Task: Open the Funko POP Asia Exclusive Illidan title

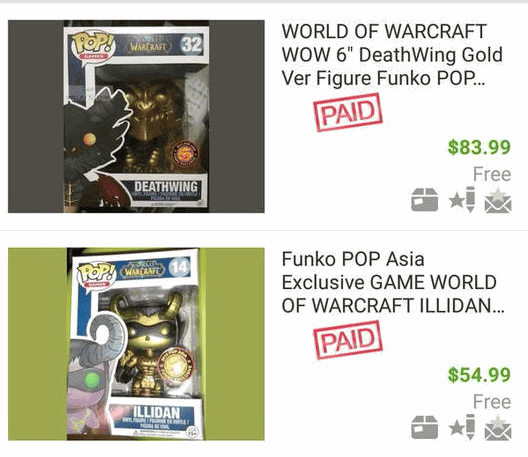Action: (393, 283)
